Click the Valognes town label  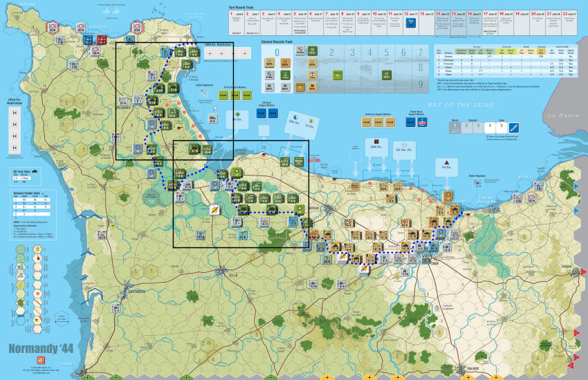[123, 108]
